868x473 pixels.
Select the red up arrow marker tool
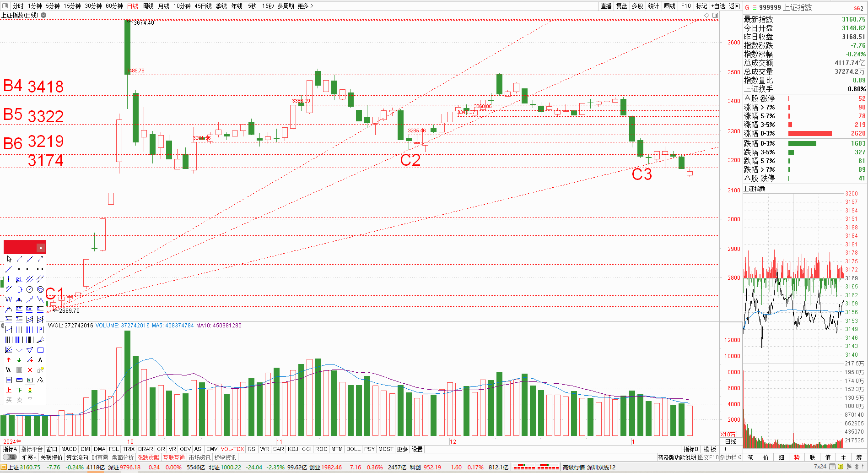tap(9, 360)
